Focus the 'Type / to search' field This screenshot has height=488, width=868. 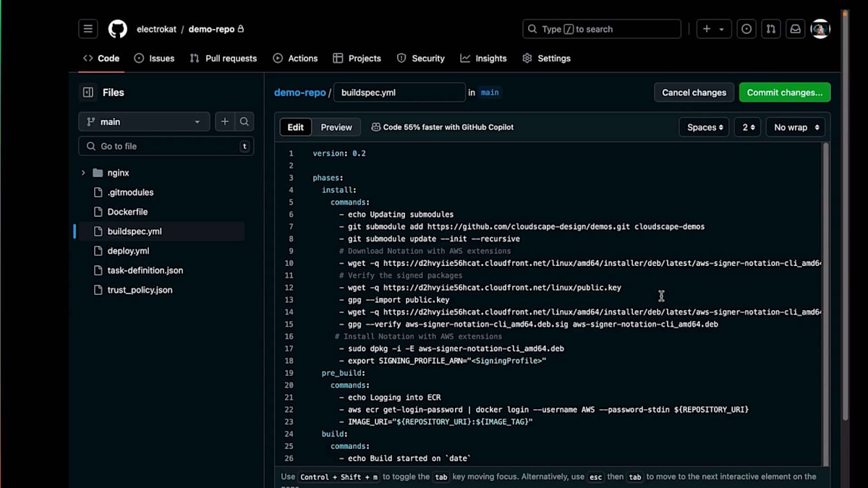pyautogui.click(x=602, y=29)
